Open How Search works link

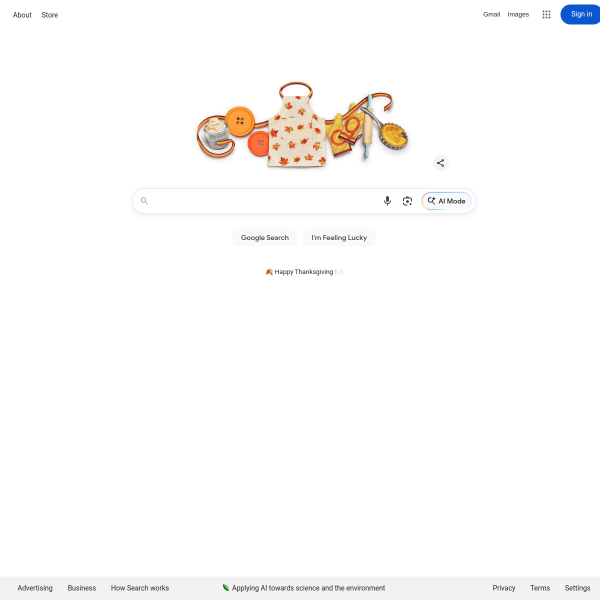pyautogui.click(x=140, y=588)
